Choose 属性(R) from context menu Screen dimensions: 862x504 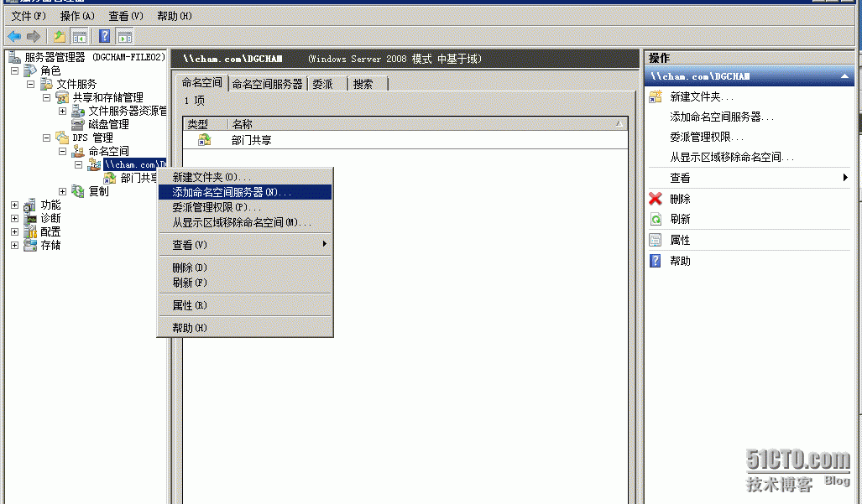coord(245,305)
